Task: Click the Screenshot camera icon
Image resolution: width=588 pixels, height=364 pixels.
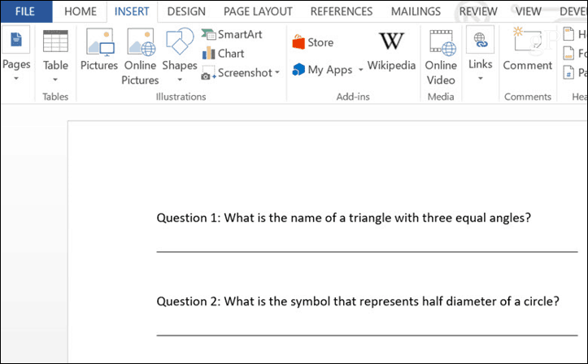Action: click(x=208, y=72)
